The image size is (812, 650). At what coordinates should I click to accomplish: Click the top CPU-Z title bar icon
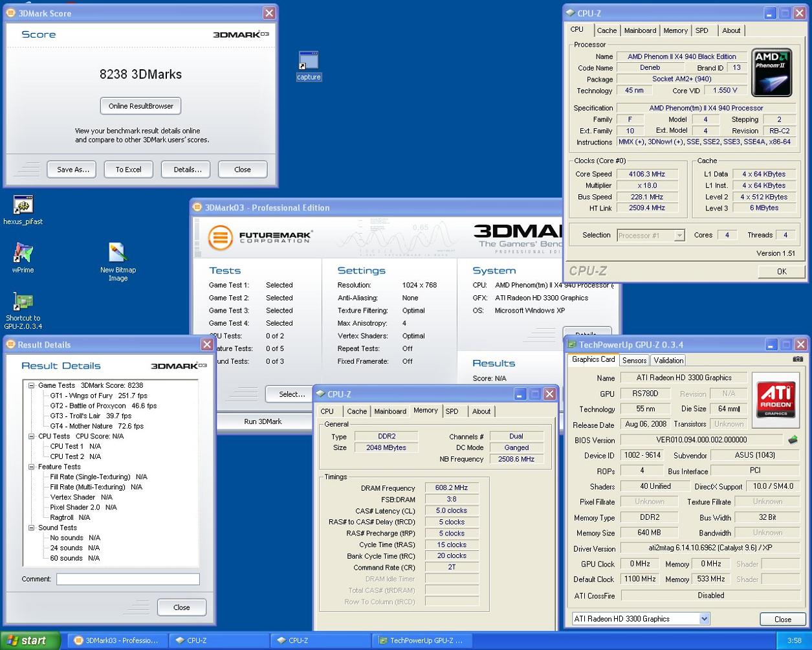coord(570,13)
